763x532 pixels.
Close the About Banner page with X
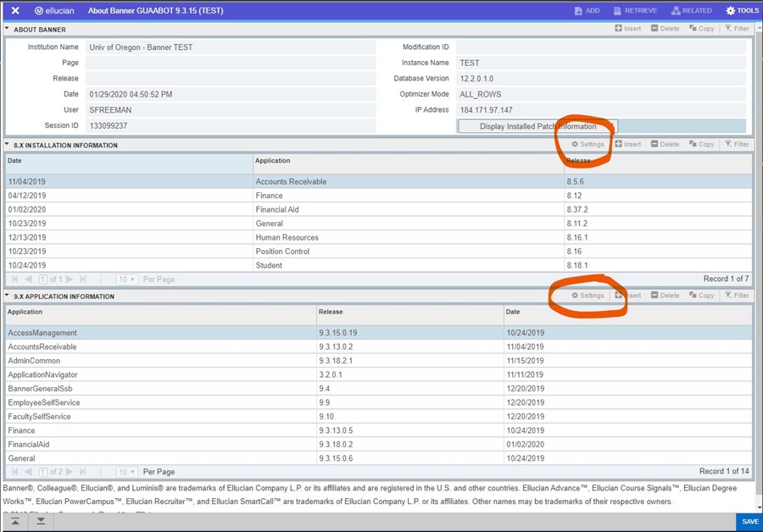pos(15,10)
